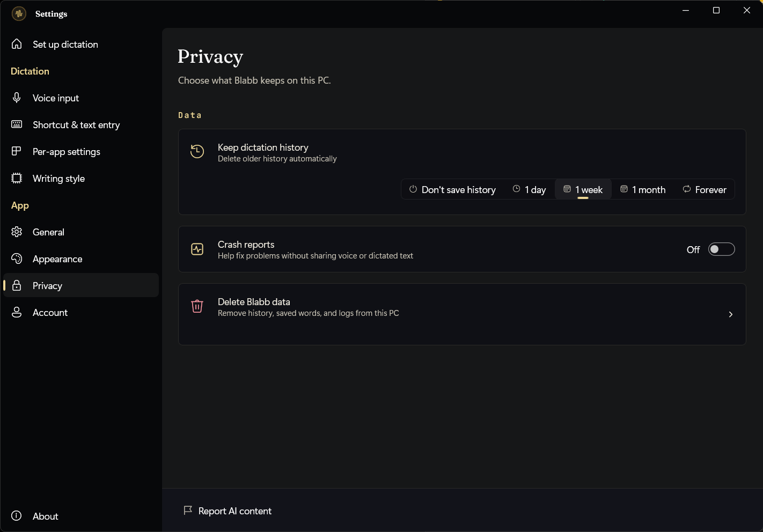Viewport: 763px width, 532px height.
Task: Click "Choose what Blabb keeps on this PC."
Action: [254, 80]
